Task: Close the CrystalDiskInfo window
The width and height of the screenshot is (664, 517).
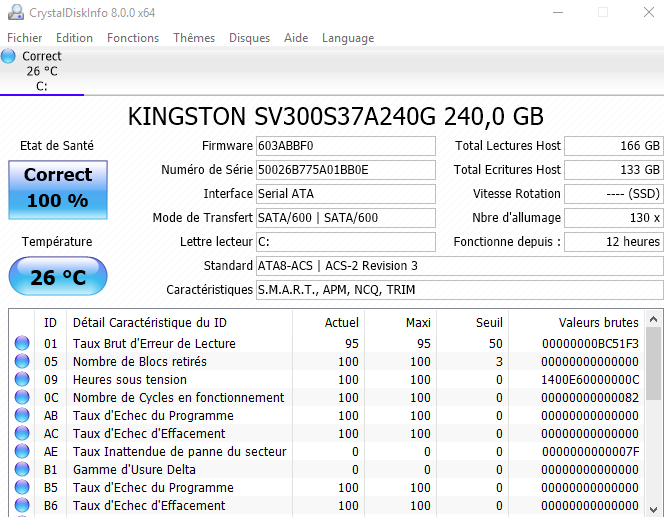Action: point(649,12)
